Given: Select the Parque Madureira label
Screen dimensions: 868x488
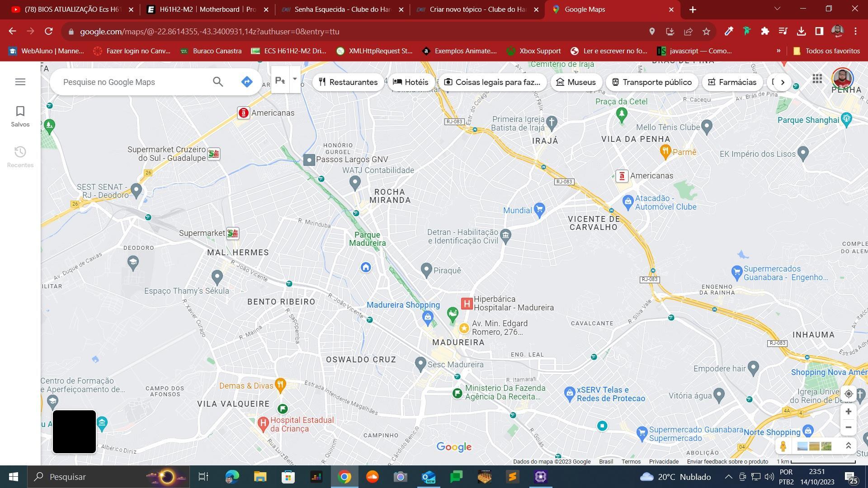Looking at the screenshot, I should (367, 239).
